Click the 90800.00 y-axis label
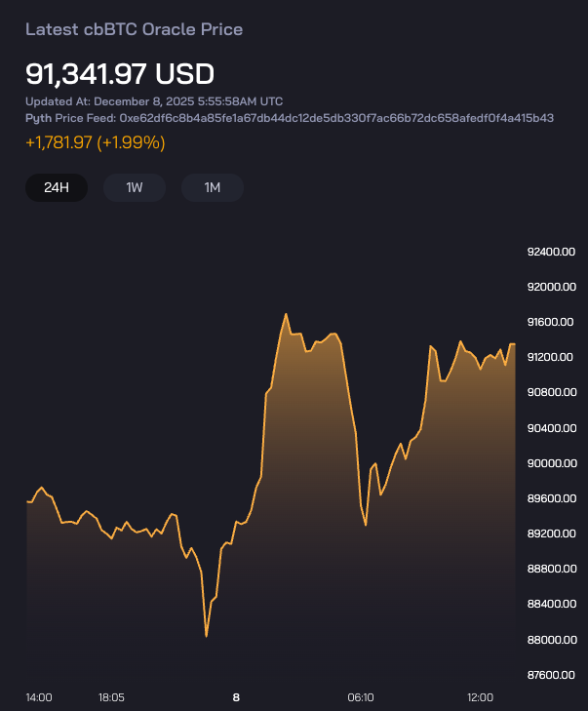588x711 pixels. (552, 392)
